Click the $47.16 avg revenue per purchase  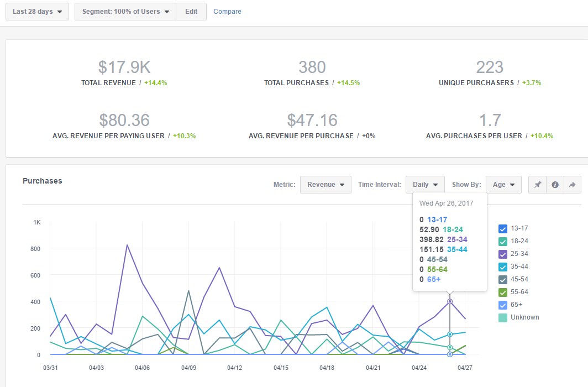[x=312, y=121]
